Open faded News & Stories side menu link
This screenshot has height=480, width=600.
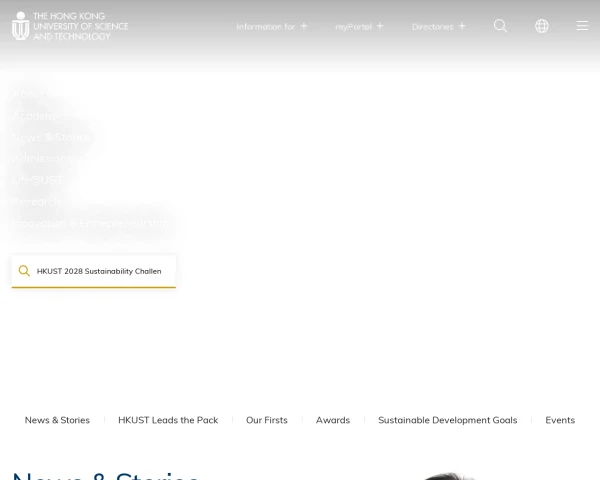(50, 137)
